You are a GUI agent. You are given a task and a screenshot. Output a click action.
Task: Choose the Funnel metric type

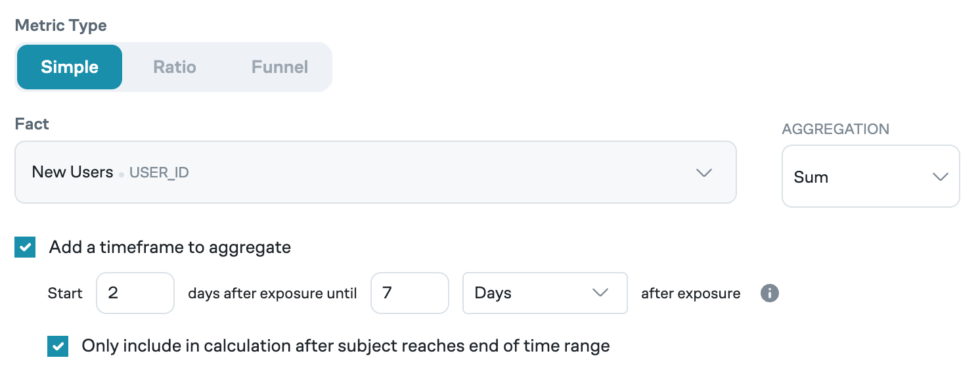[280, 67]
